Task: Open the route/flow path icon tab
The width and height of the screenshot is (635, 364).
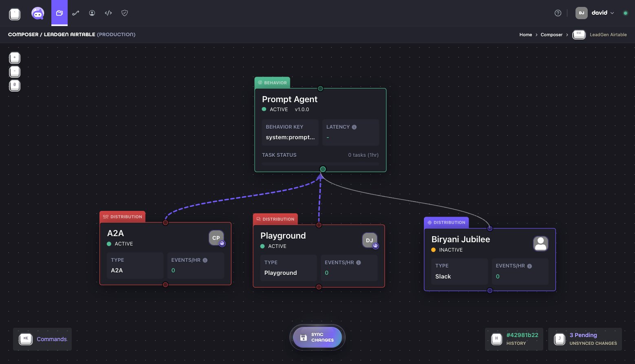Action: pyautogui.click(x=76, y=13)
